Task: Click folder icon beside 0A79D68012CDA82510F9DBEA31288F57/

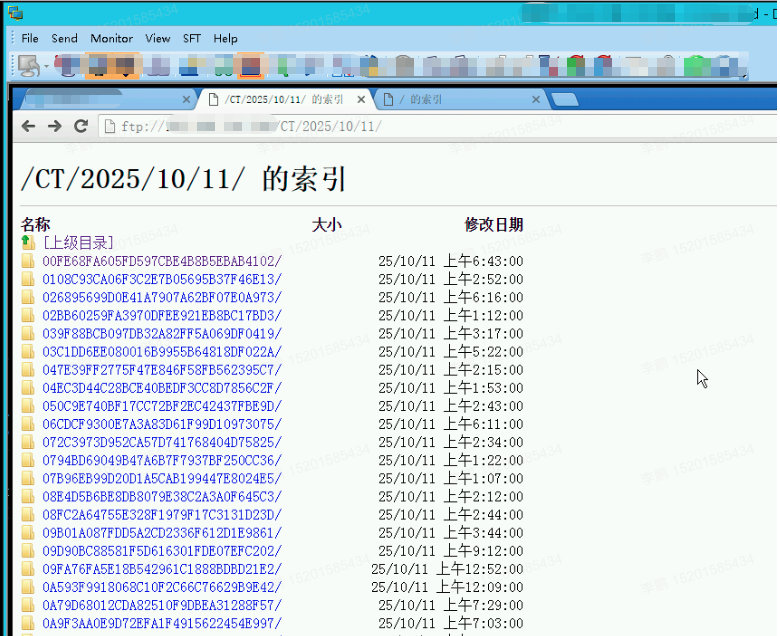Action: coord(28,605)
